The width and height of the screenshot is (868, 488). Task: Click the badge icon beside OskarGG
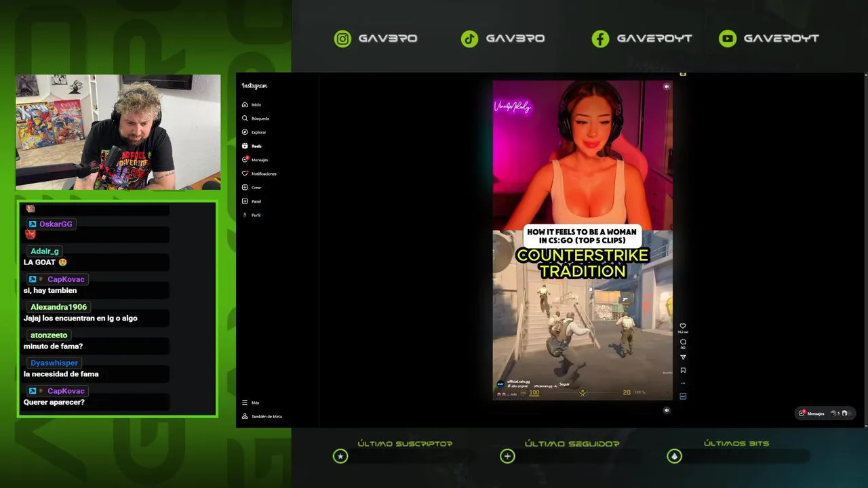coord(32,224)
